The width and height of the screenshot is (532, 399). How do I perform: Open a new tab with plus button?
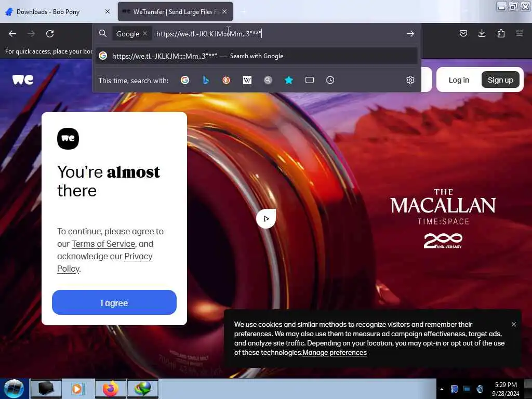pyautogui.click(x=244, y=12)
